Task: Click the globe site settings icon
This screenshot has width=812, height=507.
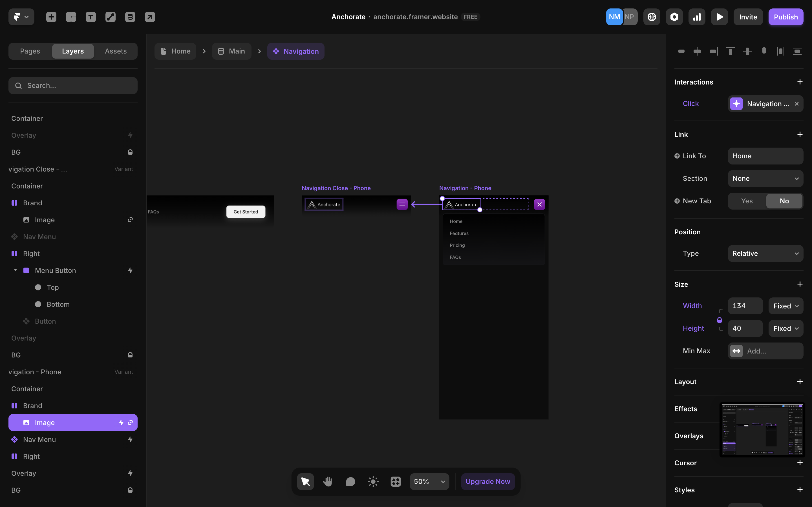Action: point(652,17)
